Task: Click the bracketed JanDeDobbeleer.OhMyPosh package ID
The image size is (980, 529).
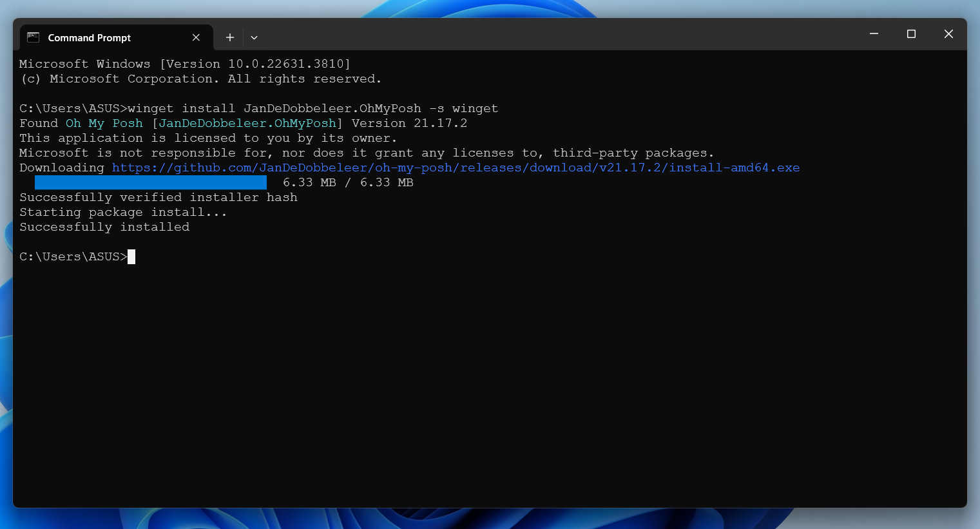Action: click(247, 123)
